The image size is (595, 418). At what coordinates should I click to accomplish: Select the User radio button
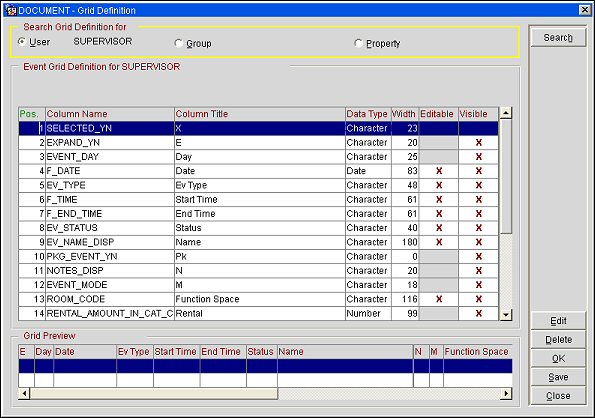(22, 41)
